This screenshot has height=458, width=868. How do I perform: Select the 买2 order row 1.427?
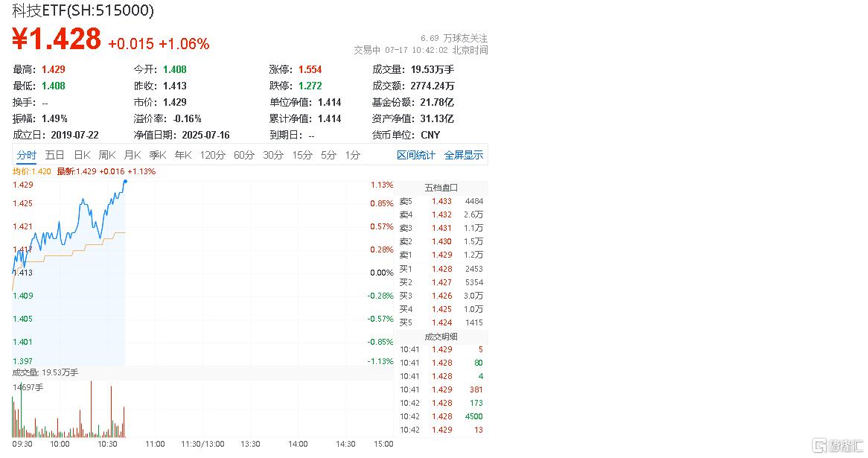441,282
